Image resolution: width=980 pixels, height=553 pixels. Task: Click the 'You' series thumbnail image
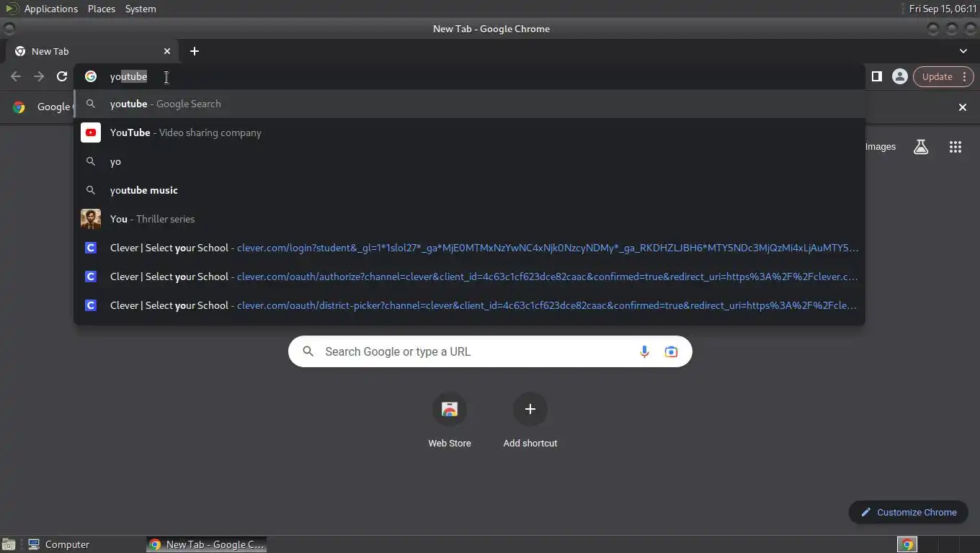click(91, 219)
